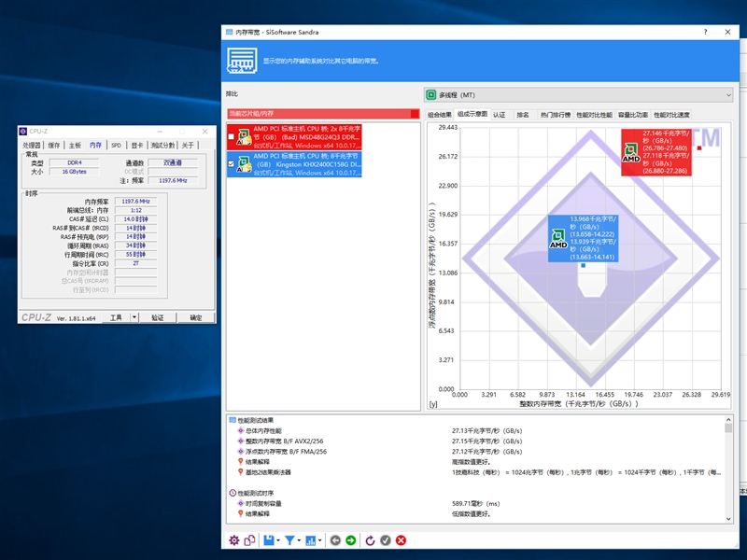This screenshot has height=560, width=747.
Task: Click the gray back arrow icon
Action: click(x=335, y=540)
